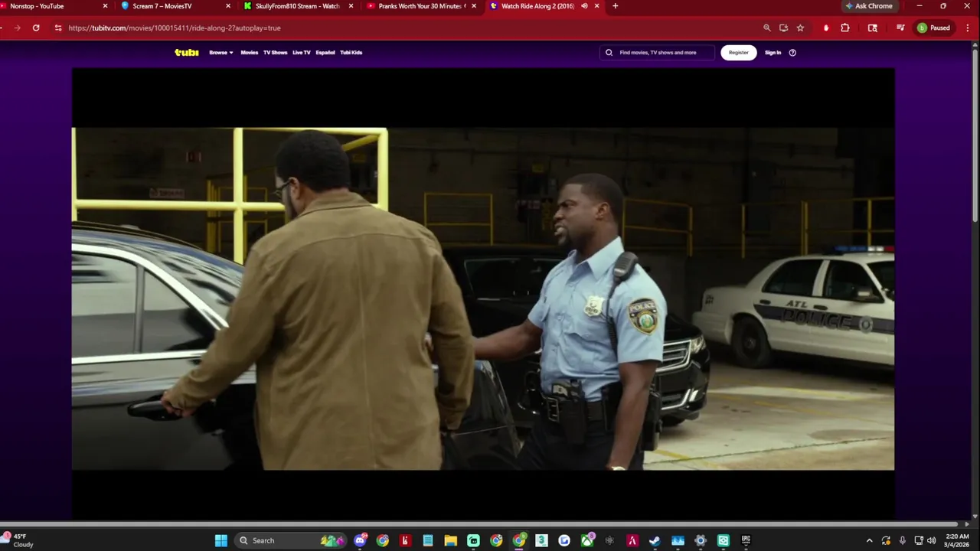Open a new browser tab with plus icon

click(615, 6)
